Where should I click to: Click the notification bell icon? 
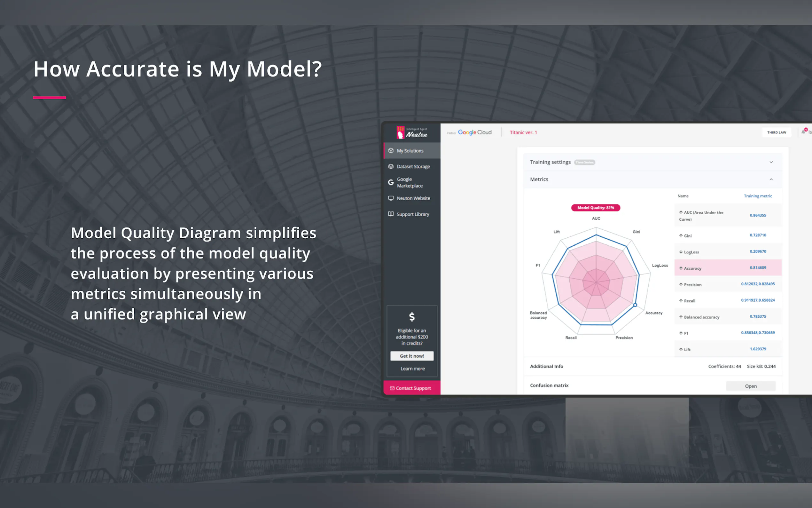pyautogui.click(x=803, y=132)
